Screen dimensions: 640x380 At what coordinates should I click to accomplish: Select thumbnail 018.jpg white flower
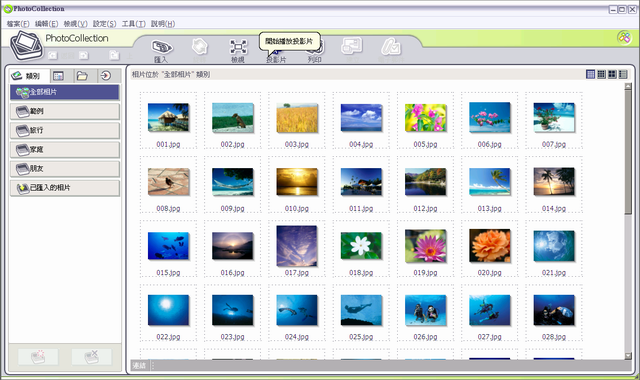[361, 246]
